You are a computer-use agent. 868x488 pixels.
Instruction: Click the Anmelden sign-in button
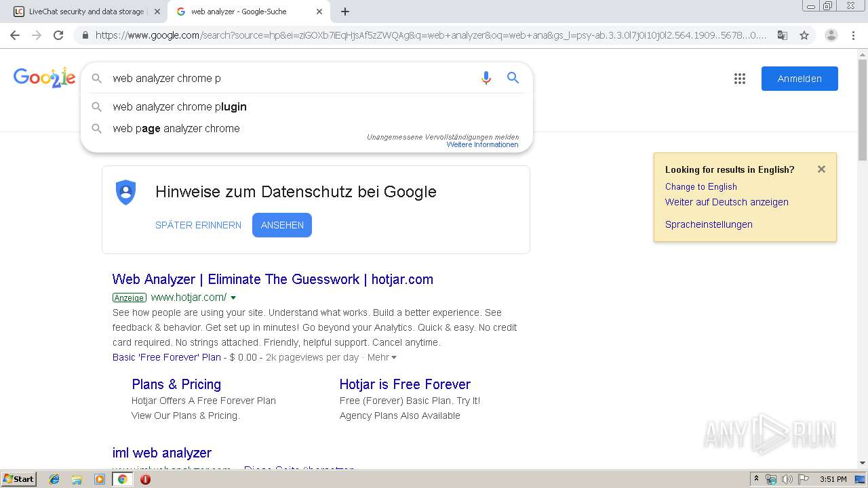tap(800, 79)
